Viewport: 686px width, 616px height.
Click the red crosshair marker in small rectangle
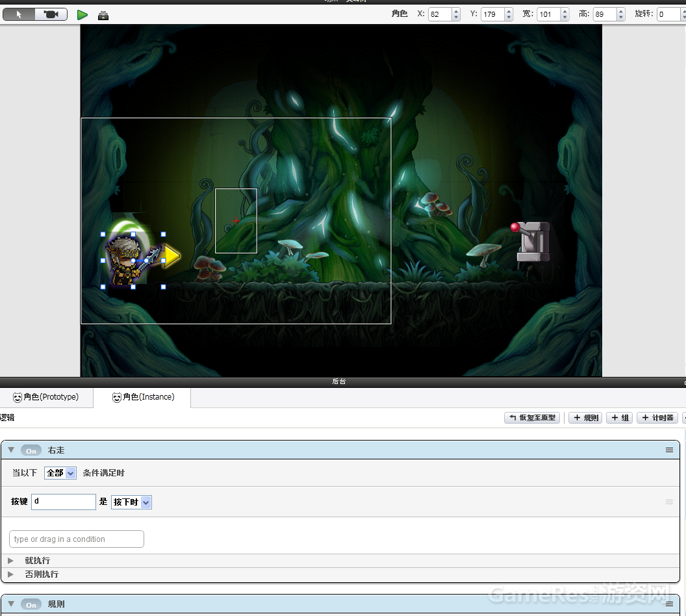236,221
